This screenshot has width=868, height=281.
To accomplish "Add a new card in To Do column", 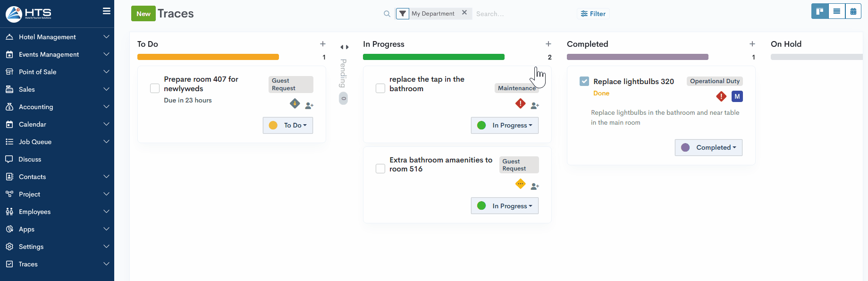I will 323,44.
